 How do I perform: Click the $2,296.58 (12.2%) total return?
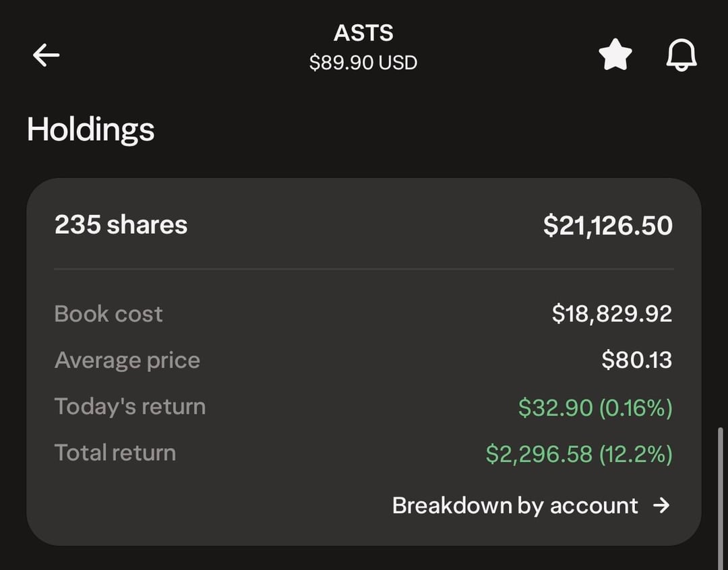[x=578, y=454]
